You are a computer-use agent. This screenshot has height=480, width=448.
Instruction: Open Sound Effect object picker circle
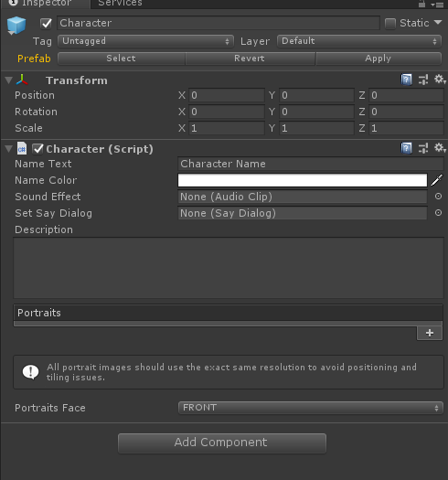tap(438, 197)
